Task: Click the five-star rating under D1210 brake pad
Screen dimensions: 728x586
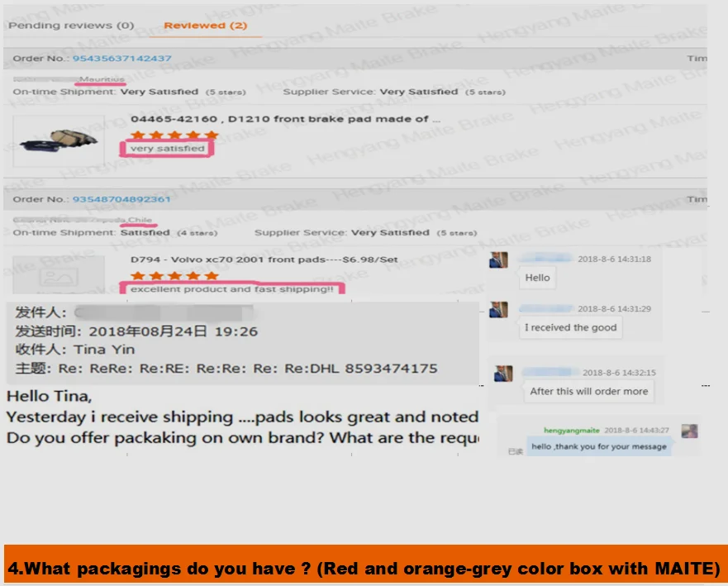Action: [x=174, y=135]
